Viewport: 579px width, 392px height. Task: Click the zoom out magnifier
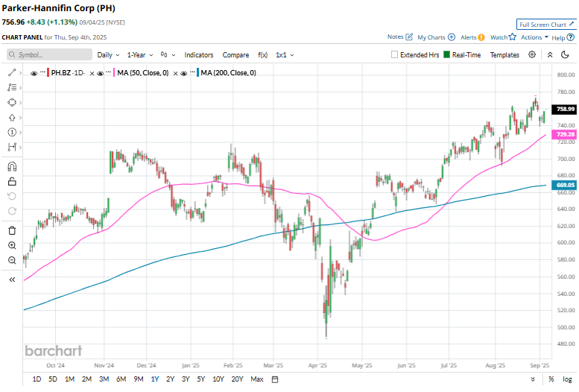coord(12,261)
